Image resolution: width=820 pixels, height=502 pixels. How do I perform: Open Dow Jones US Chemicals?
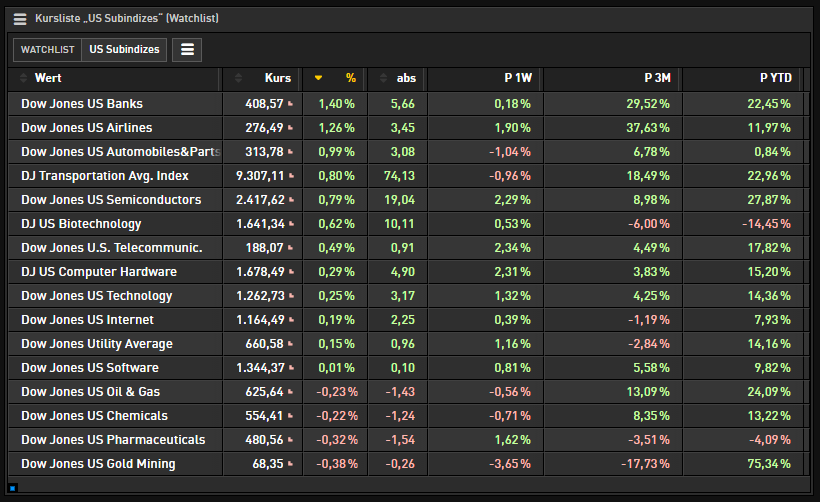click(x=94, y=417)
